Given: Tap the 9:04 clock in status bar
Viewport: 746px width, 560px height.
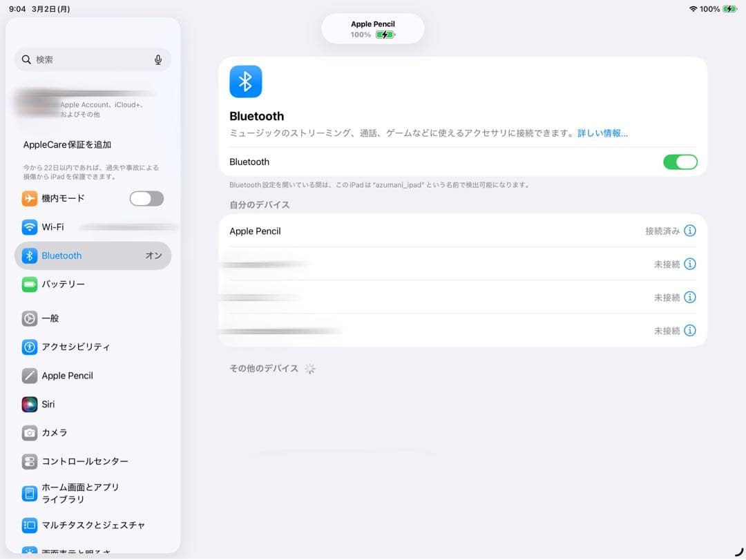Looking at the screenshot, I should 17,9.
